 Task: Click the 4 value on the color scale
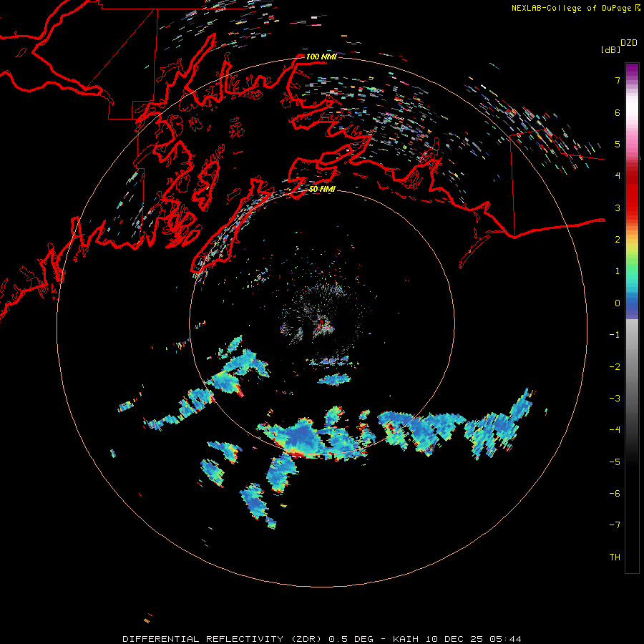coord(618,176)
